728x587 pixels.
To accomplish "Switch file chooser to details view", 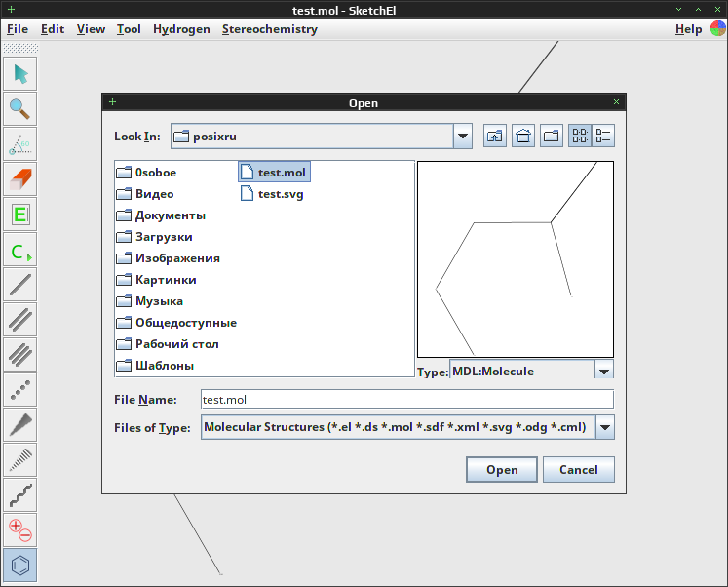I will click(x=603, y=137).
